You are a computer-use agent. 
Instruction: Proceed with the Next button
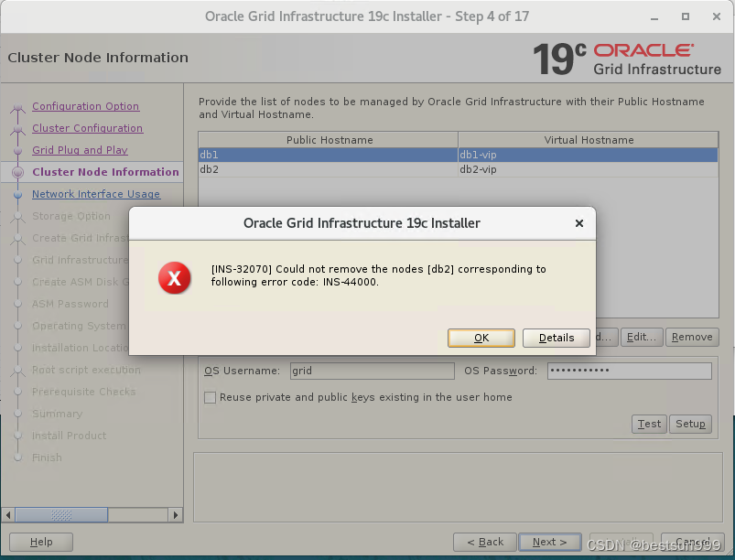coord(550,543)
